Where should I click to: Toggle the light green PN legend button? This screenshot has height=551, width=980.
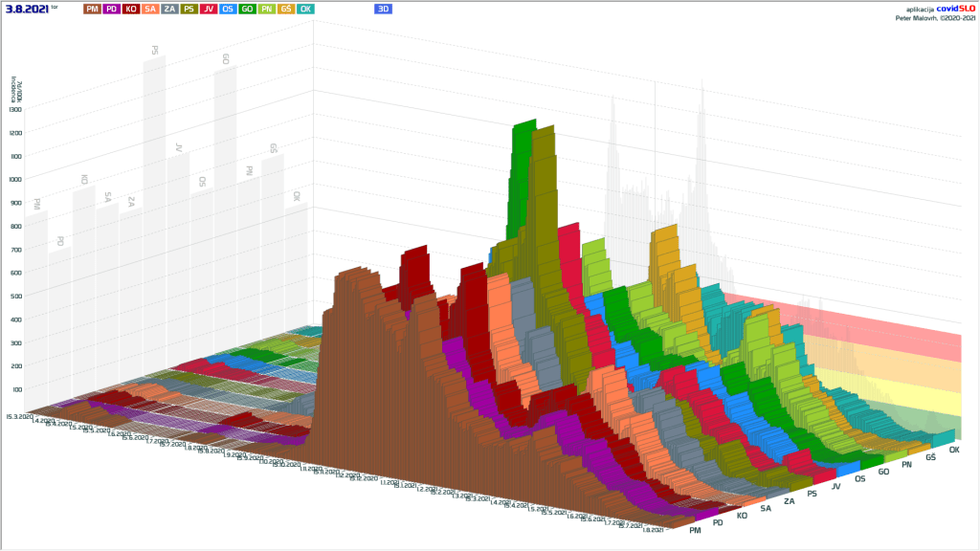coord(267,9)
